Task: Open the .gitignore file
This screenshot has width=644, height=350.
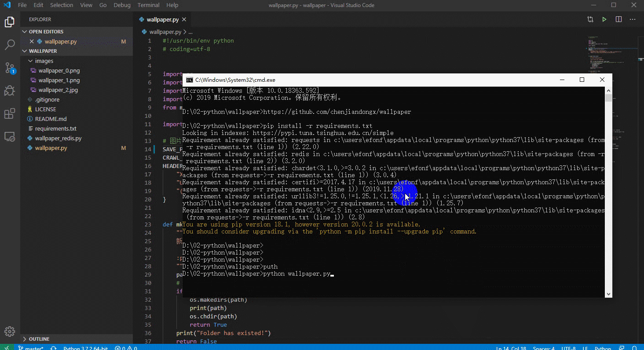Action: (77, 99)
